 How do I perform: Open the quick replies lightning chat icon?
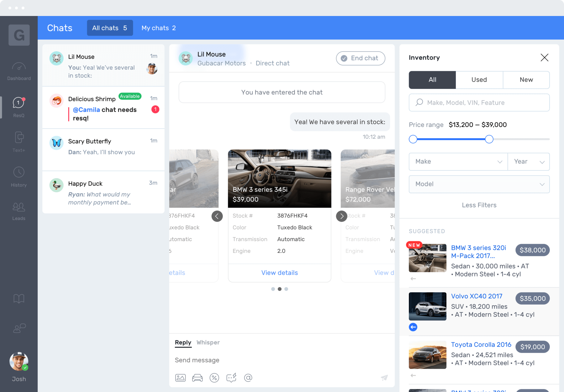click(231, 378)
